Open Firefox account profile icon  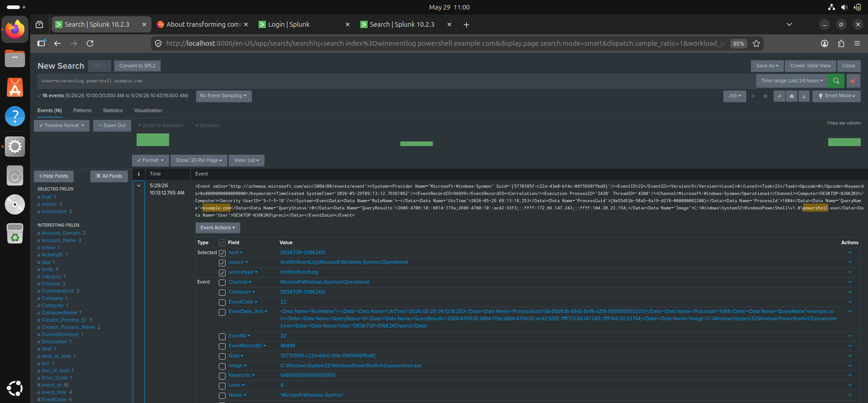(x=825, y=43)
